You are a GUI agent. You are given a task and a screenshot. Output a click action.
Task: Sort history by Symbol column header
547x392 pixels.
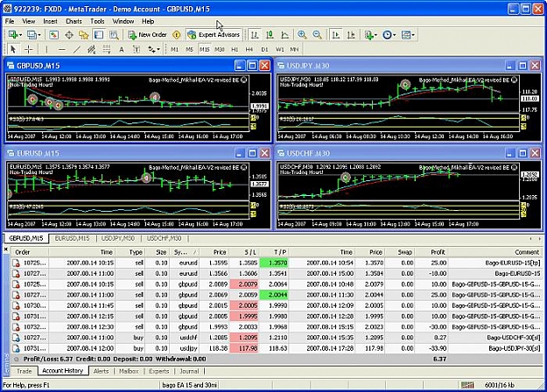(184, 252)
